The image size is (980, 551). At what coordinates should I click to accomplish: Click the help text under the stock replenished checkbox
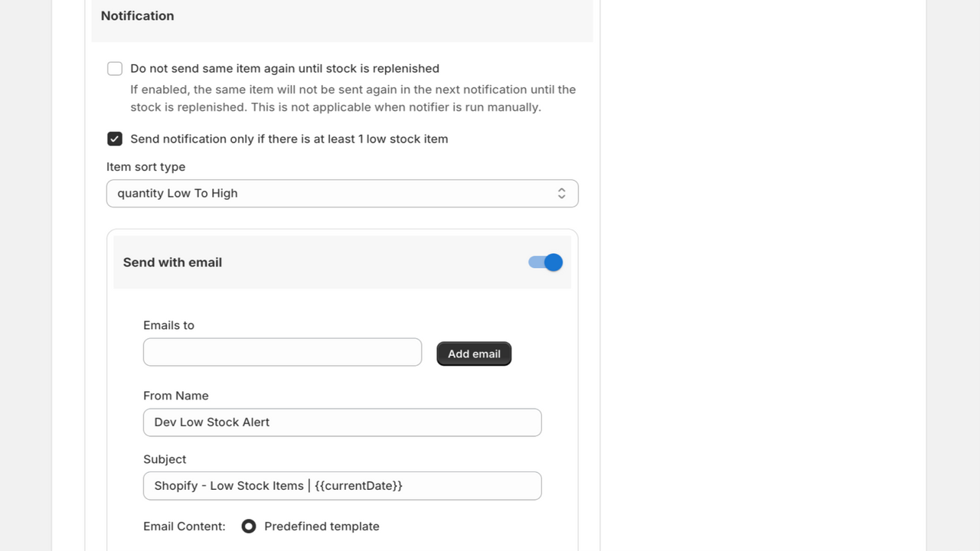(x=353, y=99)
